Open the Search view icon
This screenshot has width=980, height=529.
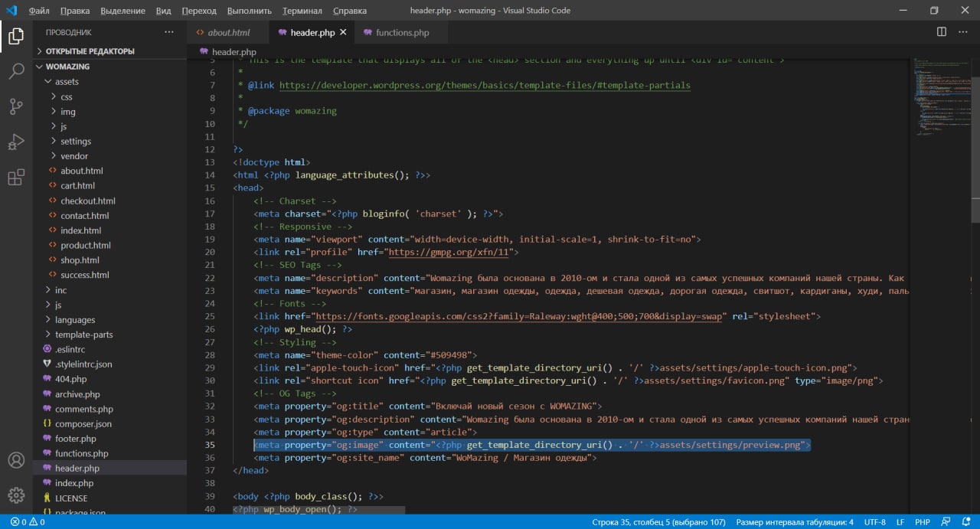pos(16,72)
